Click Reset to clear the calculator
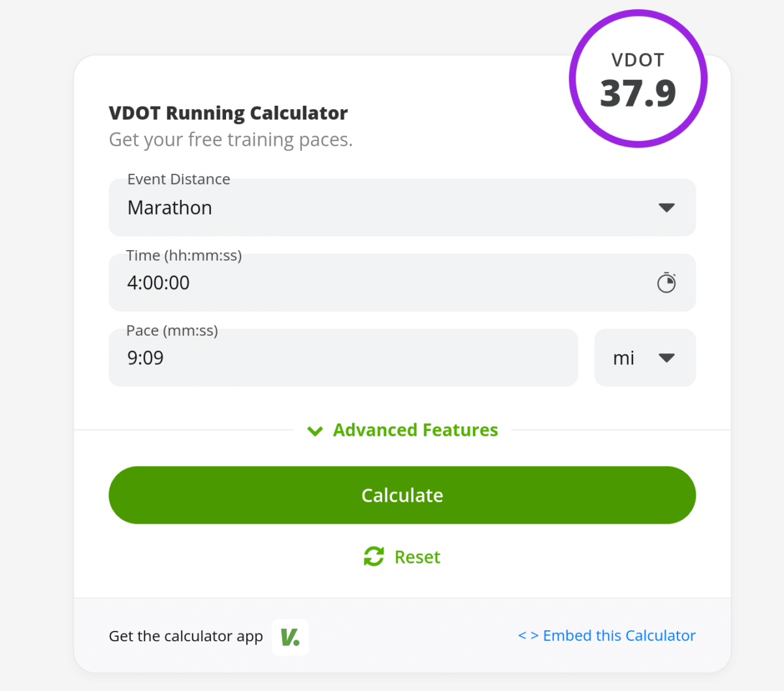784x691 pixels. point(417,556)
